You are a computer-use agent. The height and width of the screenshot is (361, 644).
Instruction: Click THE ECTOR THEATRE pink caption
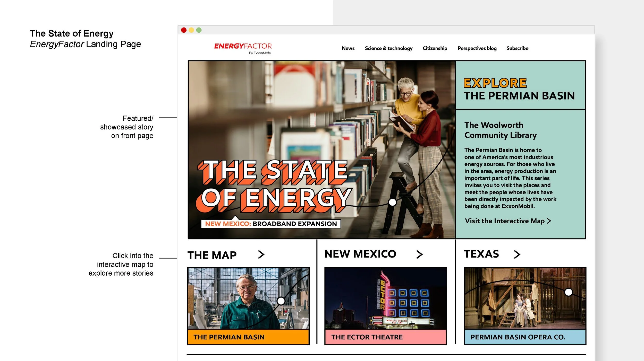point(386,337)
